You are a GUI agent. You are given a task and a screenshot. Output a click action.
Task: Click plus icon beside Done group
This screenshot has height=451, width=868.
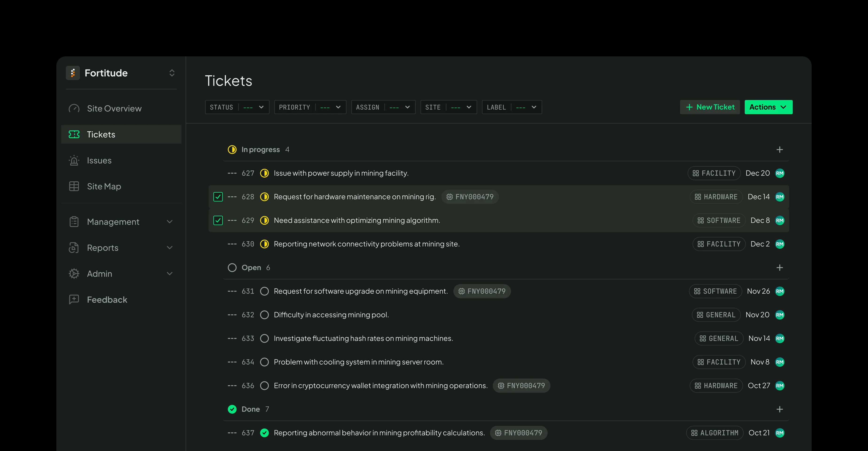779,409
